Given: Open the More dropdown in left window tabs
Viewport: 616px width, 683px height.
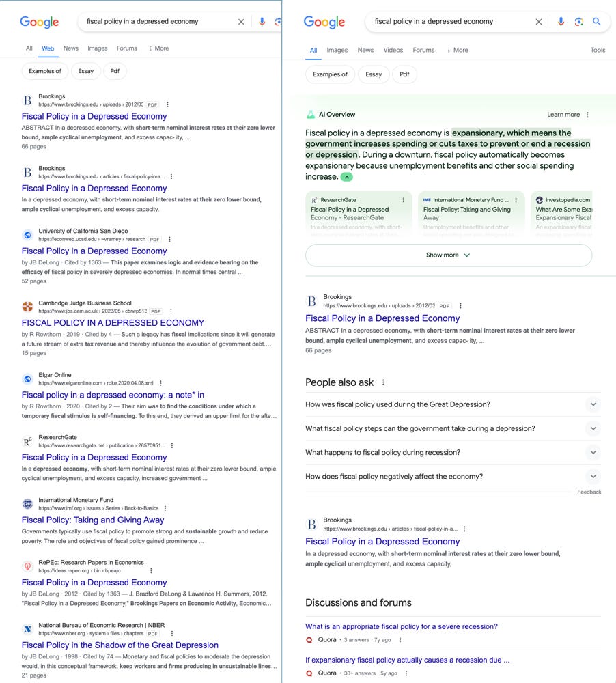Looking at the screenshot, I should [x=158, y=48].
